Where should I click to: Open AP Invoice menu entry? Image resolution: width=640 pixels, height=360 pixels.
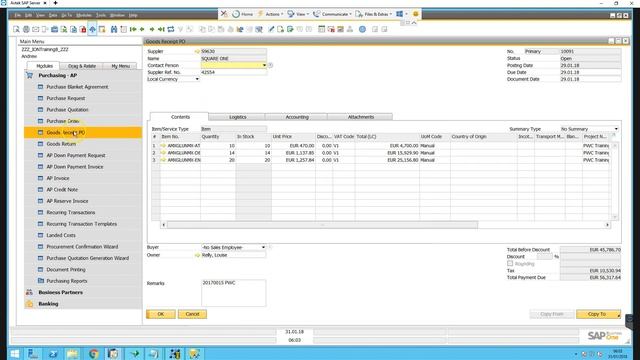[58, 178]
